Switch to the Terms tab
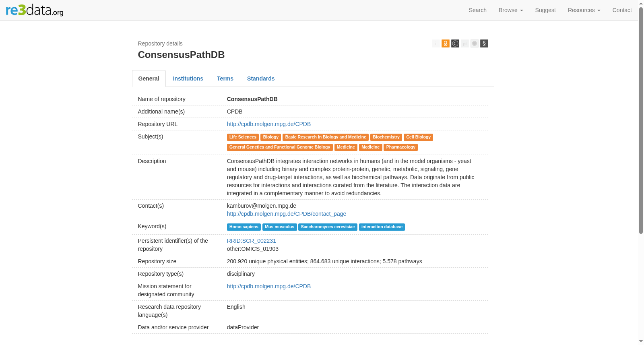 pyautogui.click(x=225, y=79)
